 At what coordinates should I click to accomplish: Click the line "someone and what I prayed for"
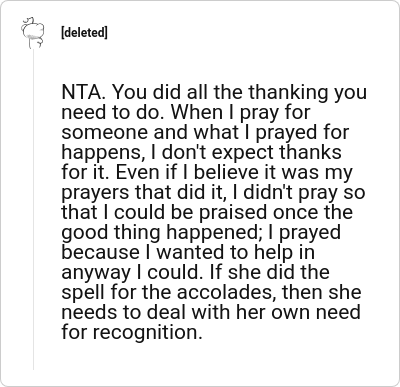(205, 132)
